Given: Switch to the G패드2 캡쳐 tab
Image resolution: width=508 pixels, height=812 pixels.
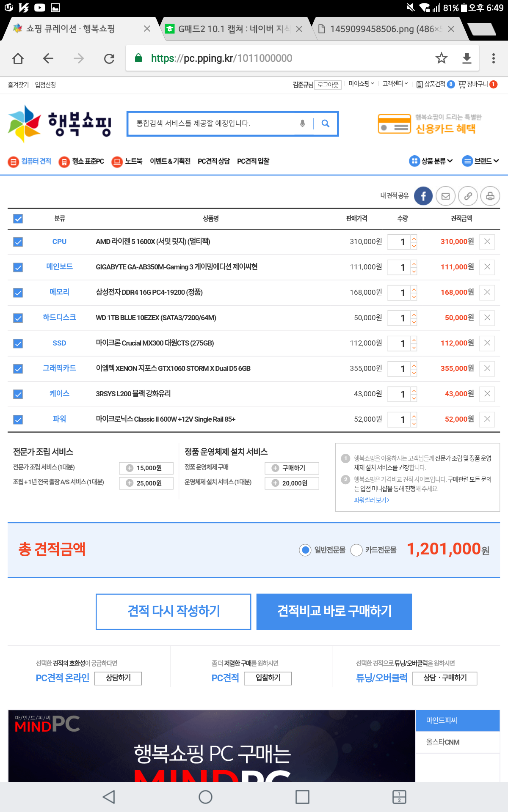Looking at the screenshot, I should 234,29.
